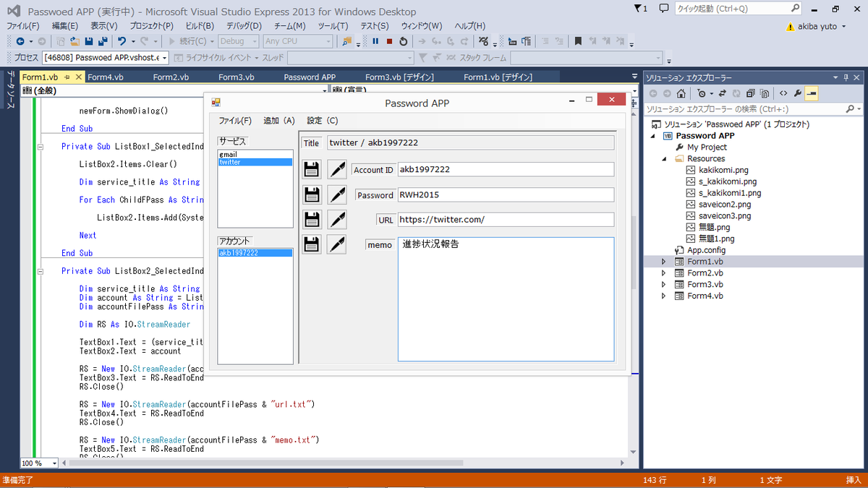Open the ファイル(F) menu in Password APP

pos(235,121)
